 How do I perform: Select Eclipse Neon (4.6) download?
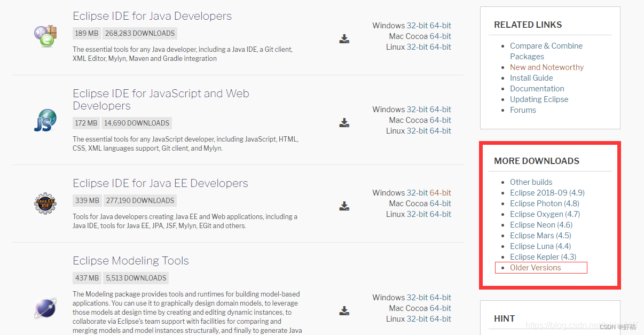click(x=541, y=225)
